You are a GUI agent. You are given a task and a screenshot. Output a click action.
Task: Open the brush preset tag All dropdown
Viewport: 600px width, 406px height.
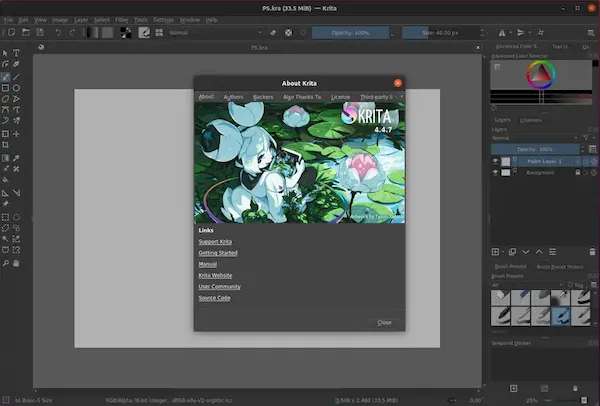[527, 285]
